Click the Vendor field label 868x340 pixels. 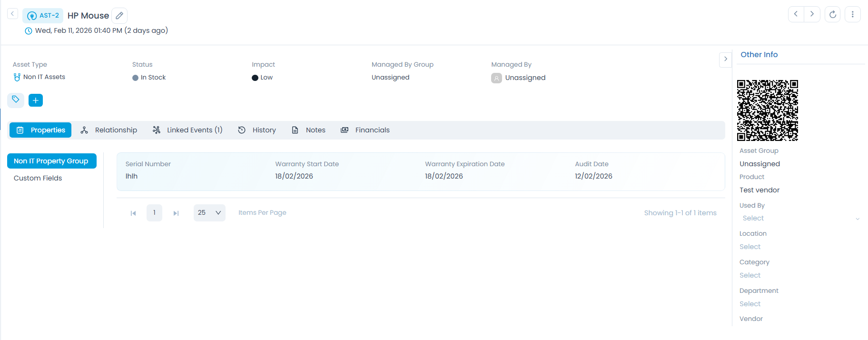pos(751,319)
